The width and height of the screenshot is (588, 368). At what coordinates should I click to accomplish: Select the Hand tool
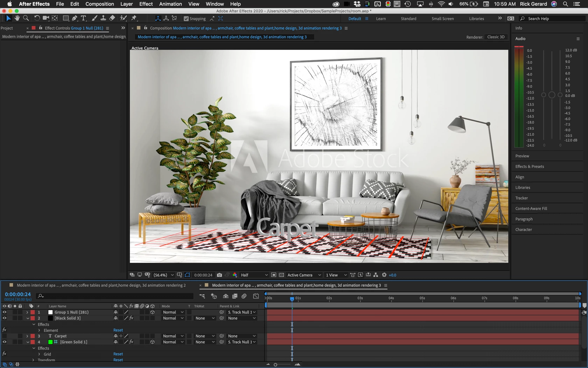click(17, 18)
